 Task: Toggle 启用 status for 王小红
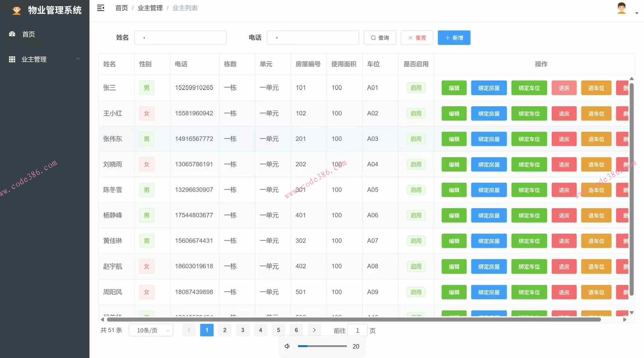click(x=416, y=113)
